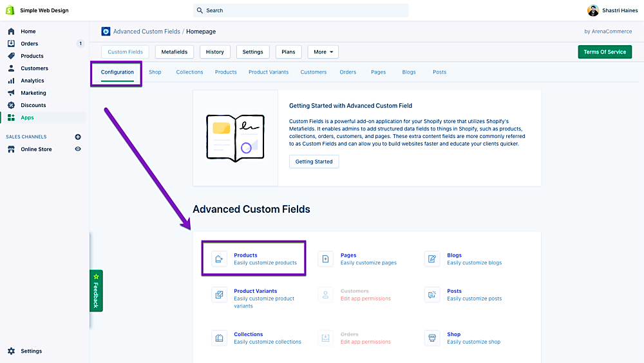Image resolution: width=644 pixels, height=363 pixels.
Task: Click the Online Store storefront icon
Action: tap(11, 149)
